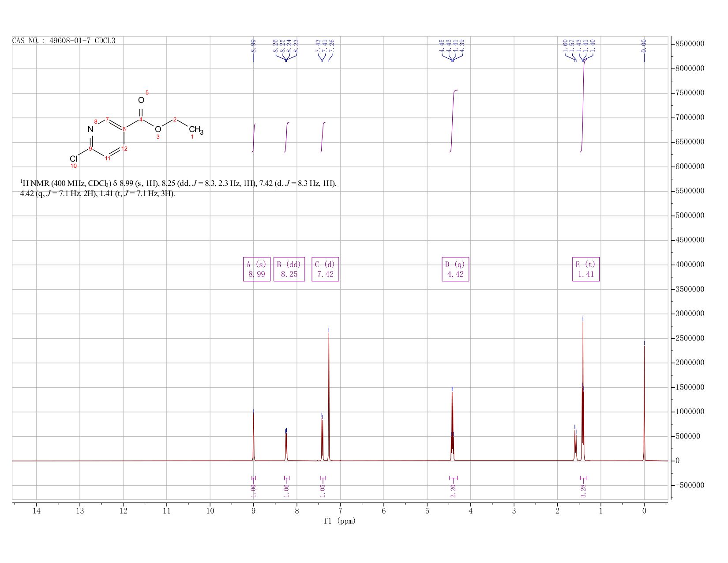Click the ester O atom labeled 3

(158, 129)
